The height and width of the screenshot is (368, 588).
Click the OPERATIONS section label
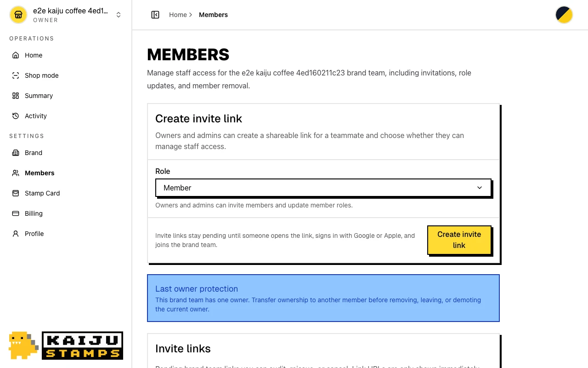pyautogui.click(x=32, y=39)
